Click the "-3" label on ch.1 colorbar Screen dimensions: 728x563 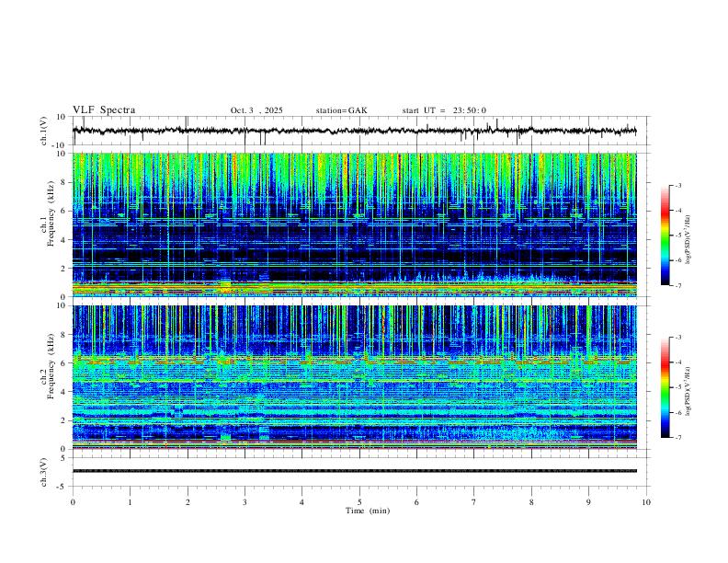coord(678,185)
